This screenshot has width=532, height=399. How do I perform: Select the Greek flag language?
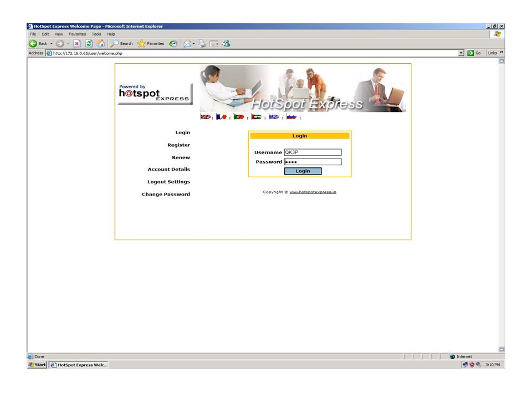coord(274,117)
